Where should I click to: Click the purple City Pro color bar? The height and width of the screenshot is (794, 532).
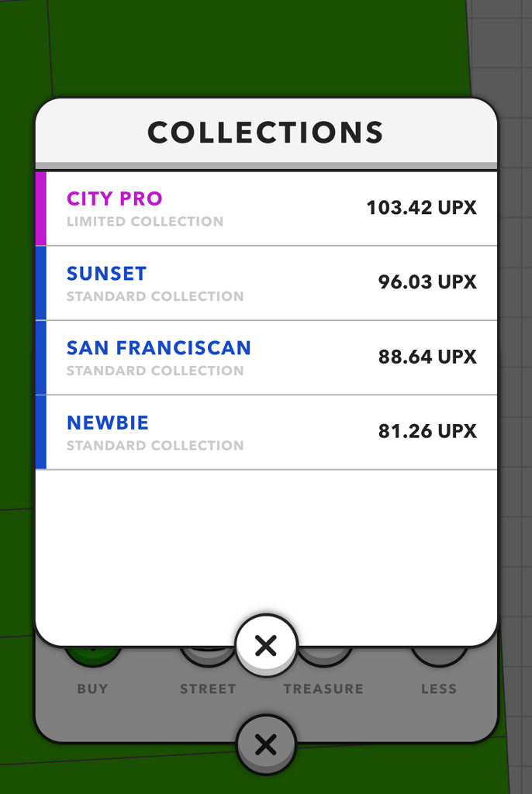click(41, 208)
